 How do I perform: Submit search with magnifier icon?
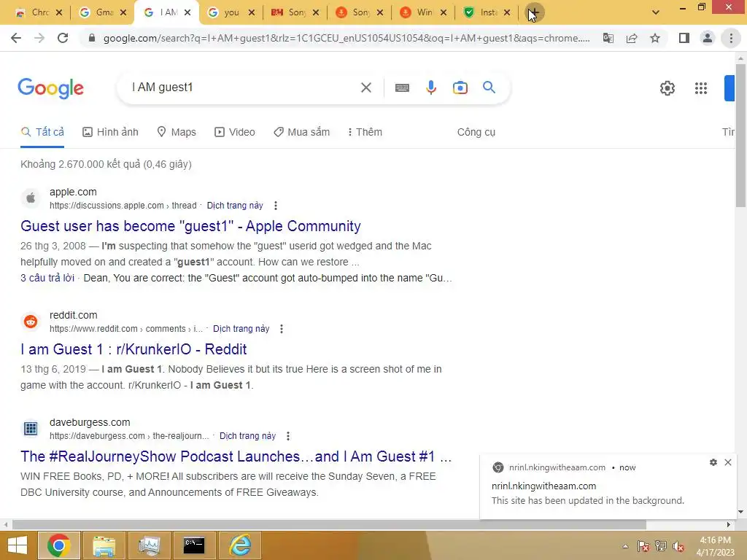[489, 87]
